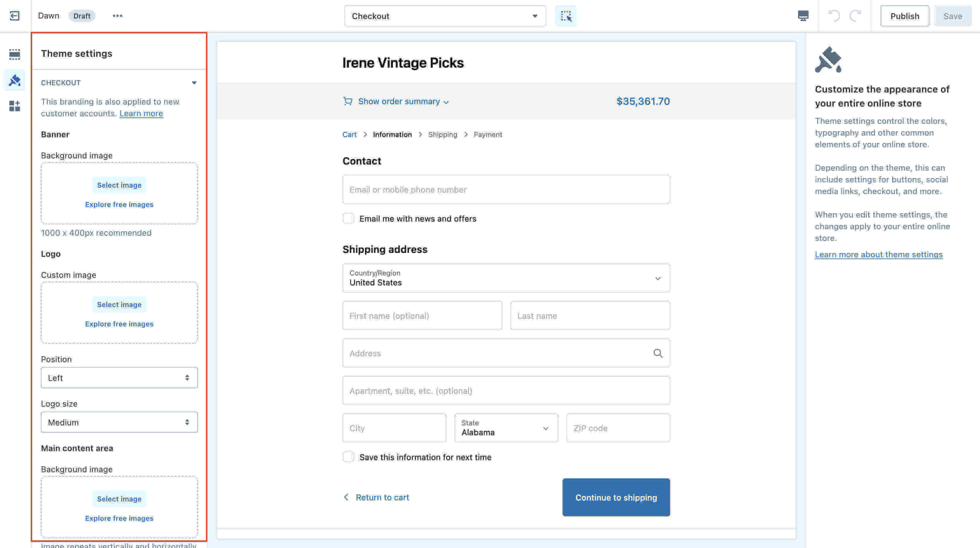Click the Theme settings panel heading
Viewport: 980px width, 548px height.
(x=76, y=53)
